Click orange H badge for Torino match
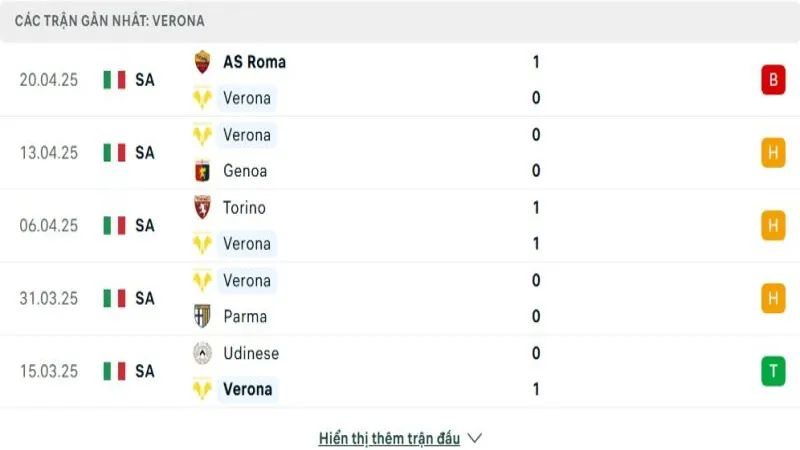This screenshot has height=450, width=800. (x=772, y=226)
